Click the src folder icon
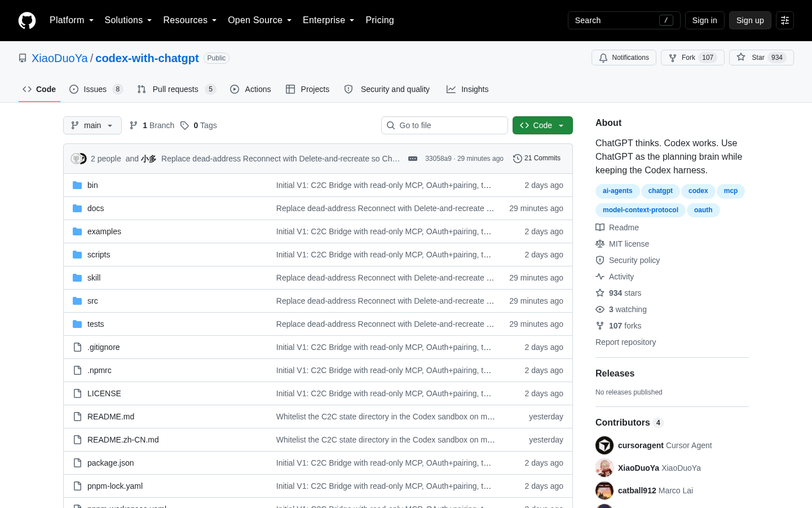This screenshot has width=812, height=508. (77, 301)
